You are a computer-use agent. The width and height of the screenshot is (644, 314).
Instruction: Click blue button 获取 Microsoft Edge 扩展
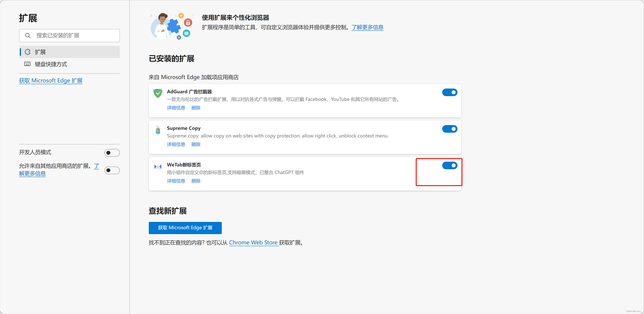coord(185,228)
